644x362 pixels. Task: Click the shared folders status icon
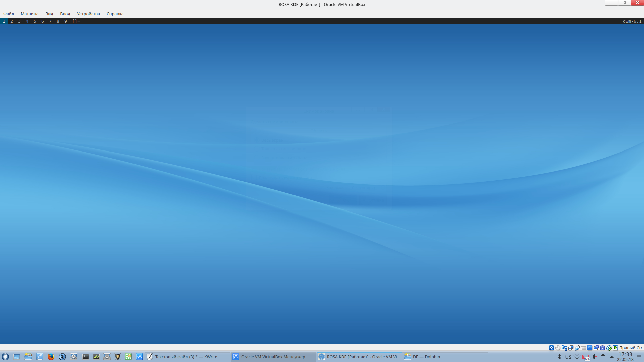(584, 348)
